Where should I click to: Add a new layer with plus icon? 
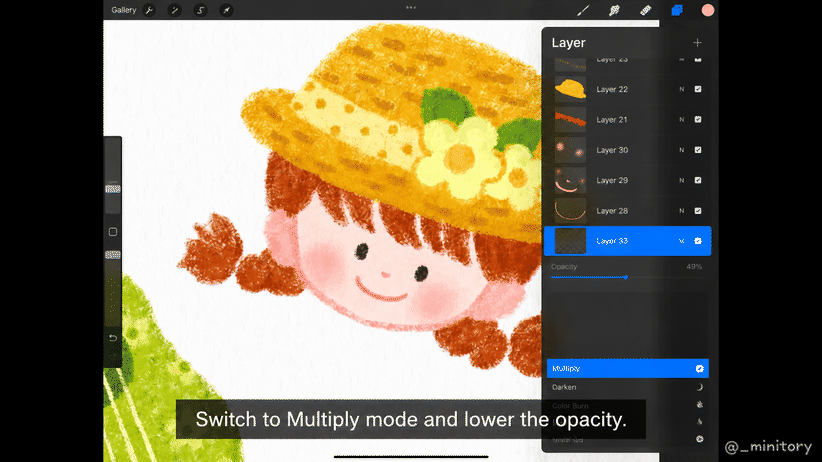[697, 42]
